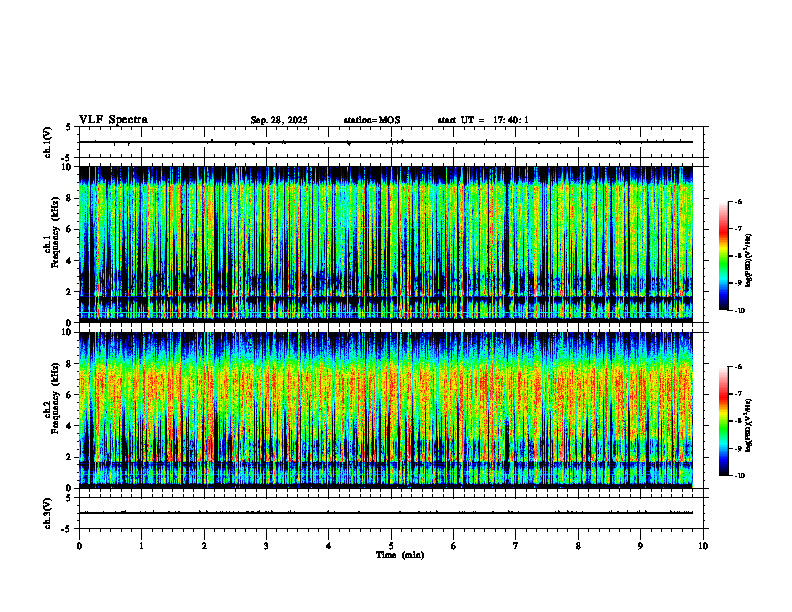Select the ch.1 color bar log(PSD) label
This screenshot has height=612, width=792.
point(749,261)
